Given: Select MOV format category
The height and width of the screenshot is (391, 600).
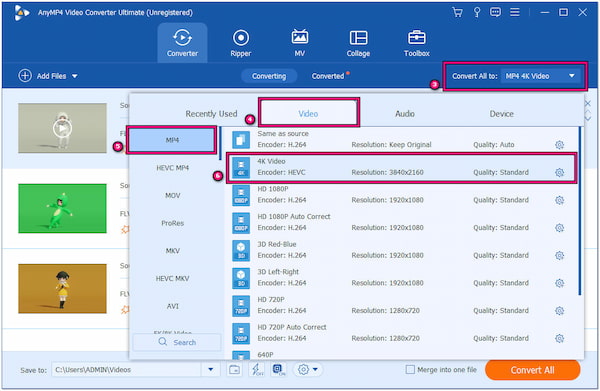Looking at the screenshot, I should tap(172, 196).
